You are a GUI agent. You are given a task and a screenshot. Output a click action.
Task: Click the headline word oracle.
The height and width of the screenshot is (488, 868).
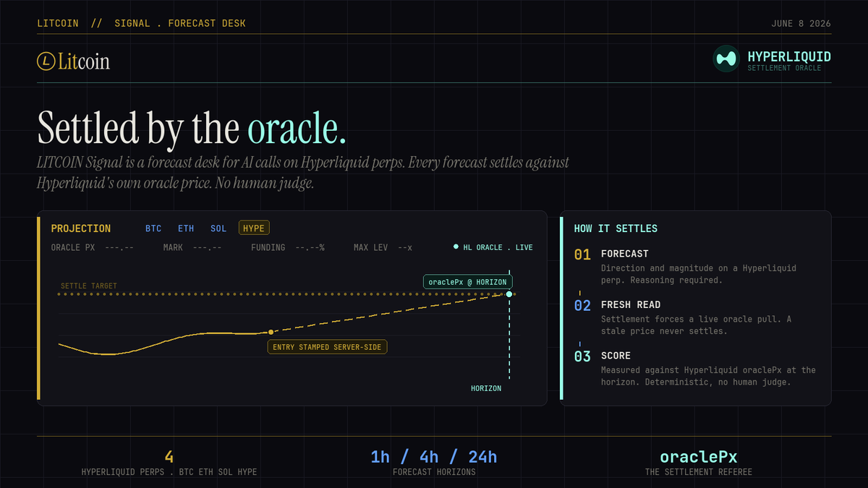[297, 127]
